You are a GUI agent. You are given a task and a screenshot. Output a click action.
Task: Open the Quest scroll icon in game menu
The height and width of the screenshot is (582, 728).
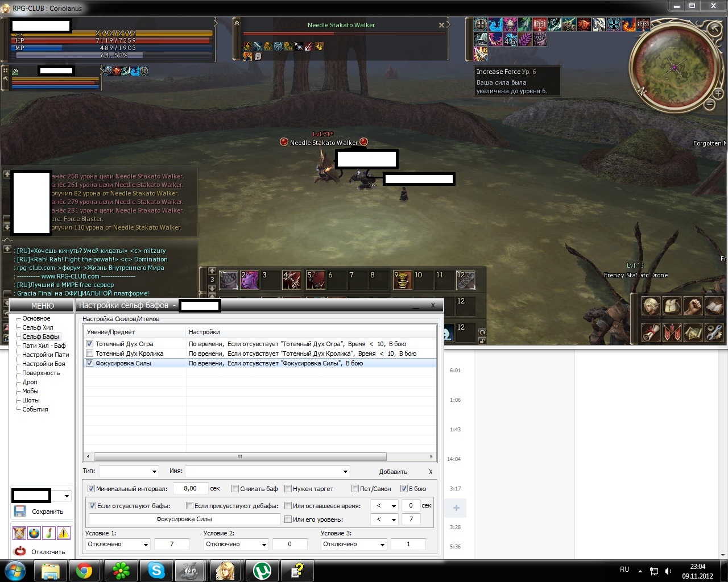tap(651, 332)
